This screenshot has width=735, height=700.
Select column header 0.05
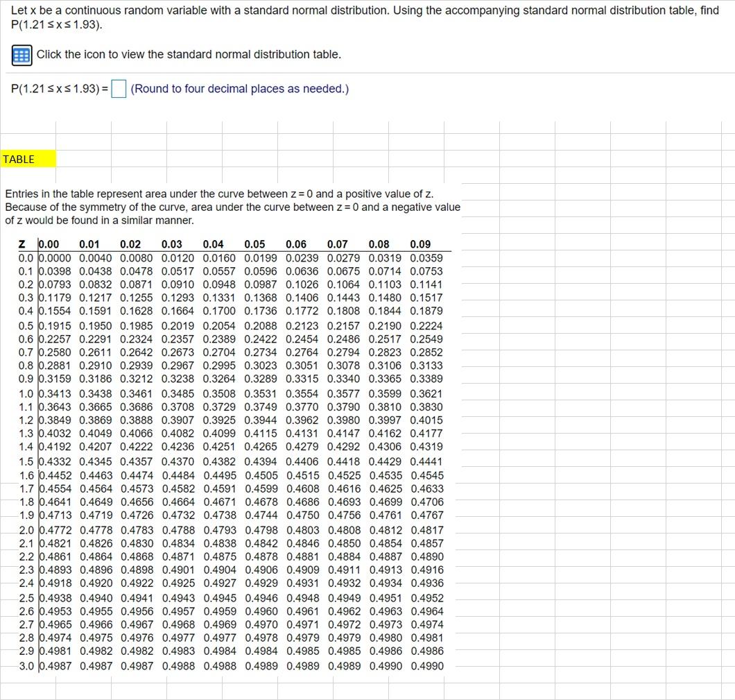254,244
